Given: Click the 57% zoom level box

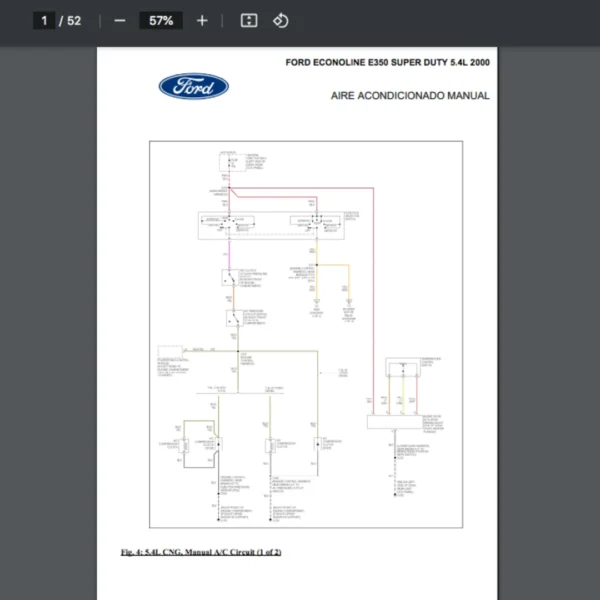Looking at the screenshot, I should click(x=160, y=20).
